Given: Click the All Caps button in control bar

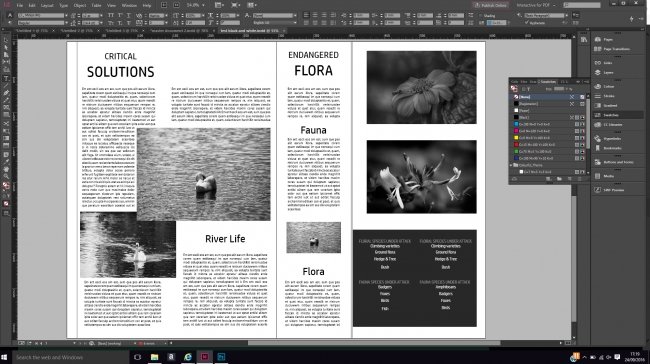Looking at the screenshot, I should pyautogui.click(x=111, y=15).
